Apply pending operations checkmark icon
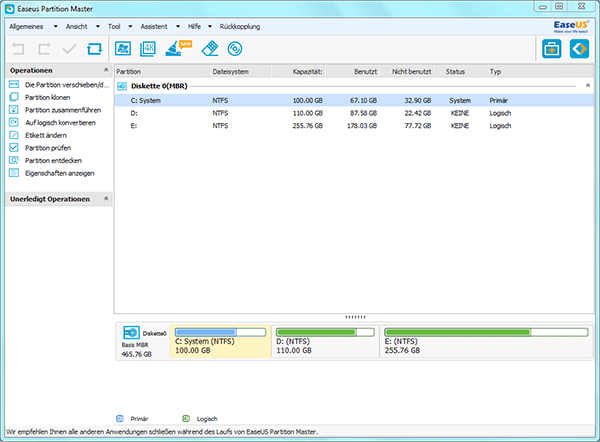The height and width of the screenshot is (442, 600). (69, 49)
